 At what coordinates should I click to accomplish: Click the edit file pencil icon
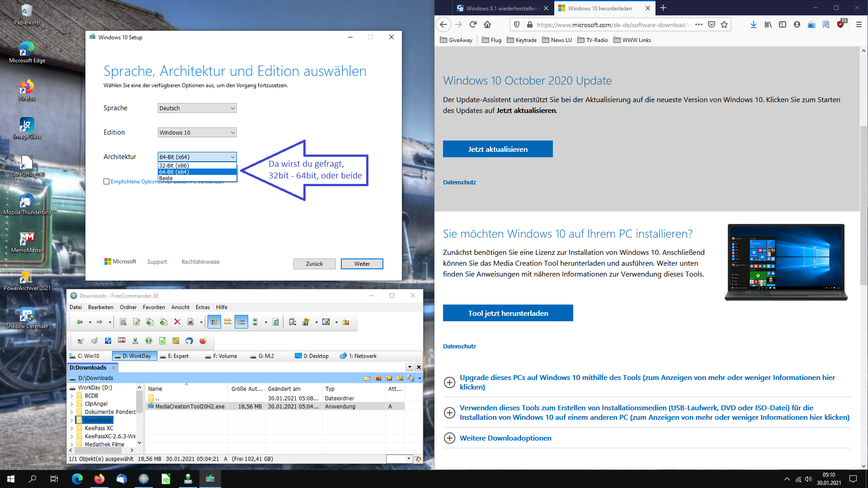137,322
